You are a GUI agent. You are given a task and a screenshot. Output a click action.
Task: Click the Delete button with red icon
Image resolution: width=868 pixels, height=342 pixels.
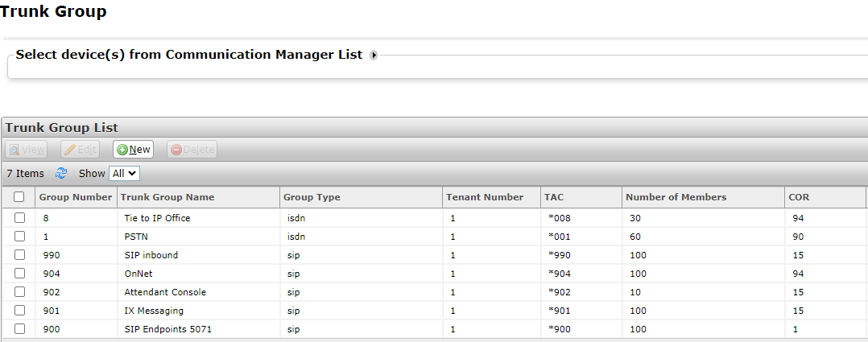point(192,150)
